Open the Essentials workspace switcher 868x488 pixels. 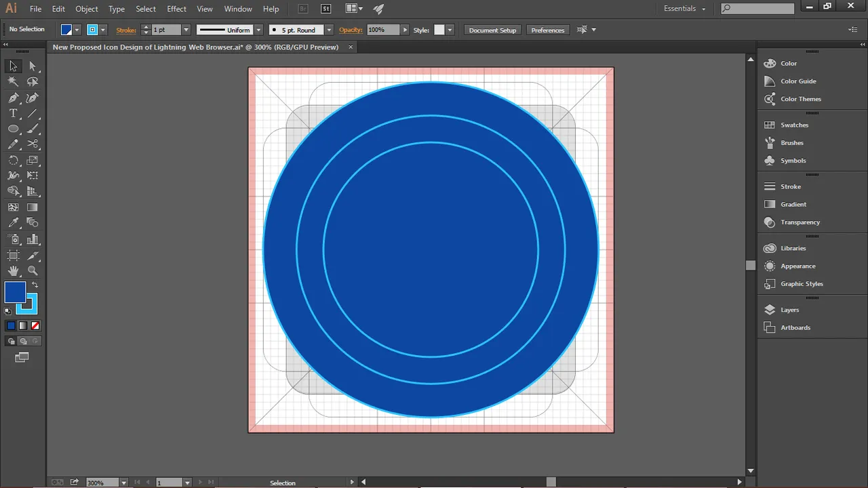[684, 9]
